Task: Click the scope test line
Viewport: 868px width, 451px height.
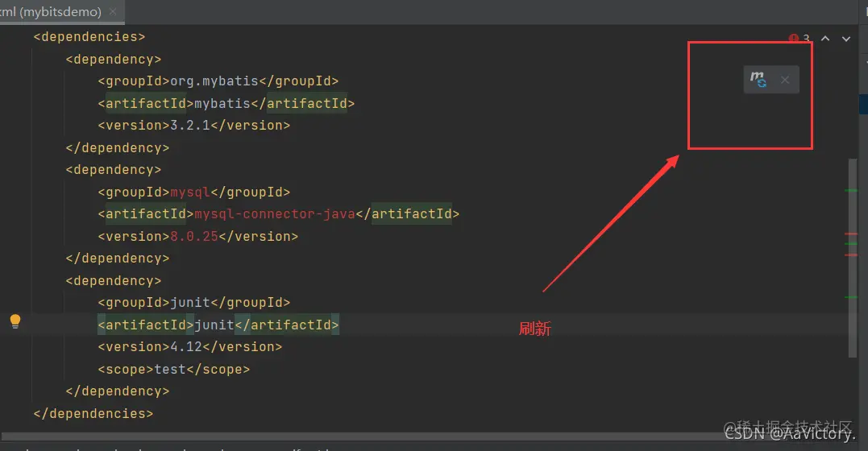Action: click(174, 369)
